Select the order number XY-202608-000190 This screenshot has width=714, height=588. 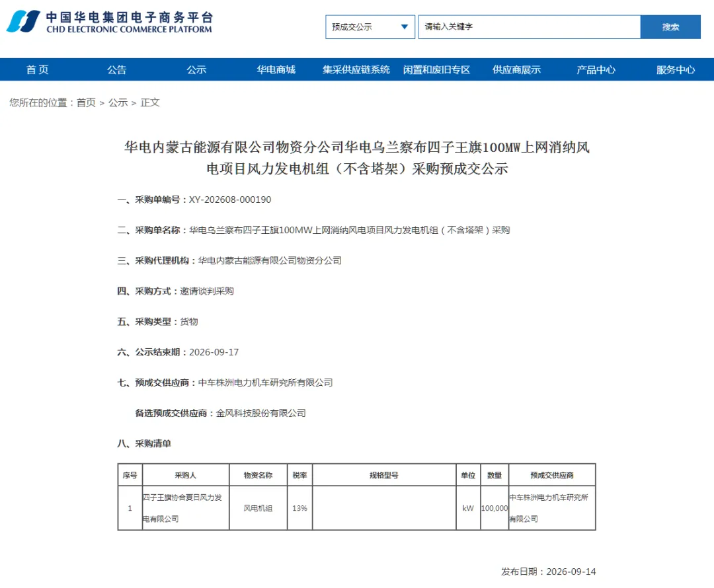point(230,200)
